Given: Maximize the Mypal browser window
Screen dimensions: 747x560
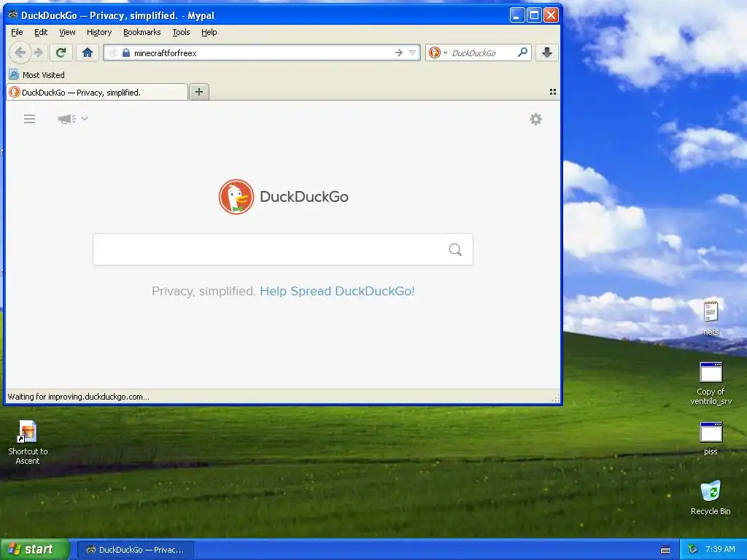Looking at the screenshot, I should coord(534,15).
